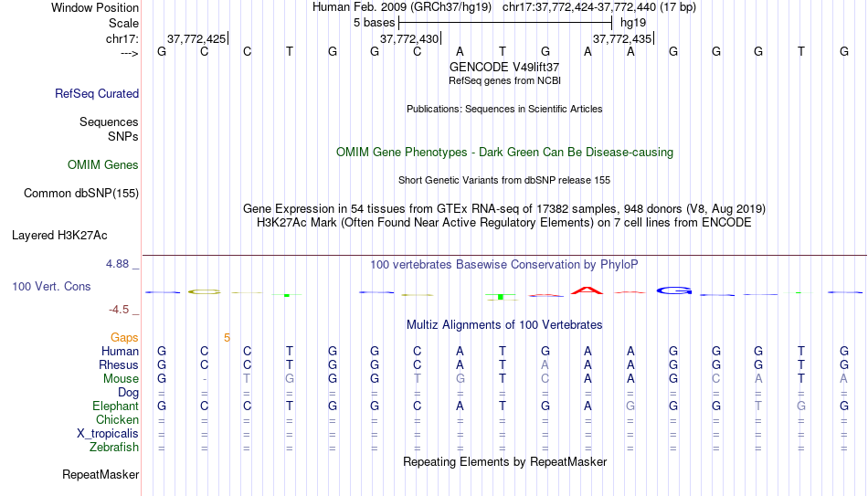The image size is (868, 496).
Task: Open the OMIM Genes track label
Action: [x=103, y=165]
